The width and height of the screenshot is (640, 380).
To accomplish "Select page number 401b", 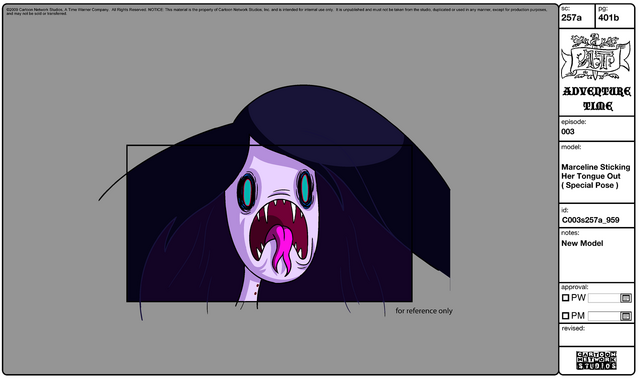I will (x=609, y=18).
